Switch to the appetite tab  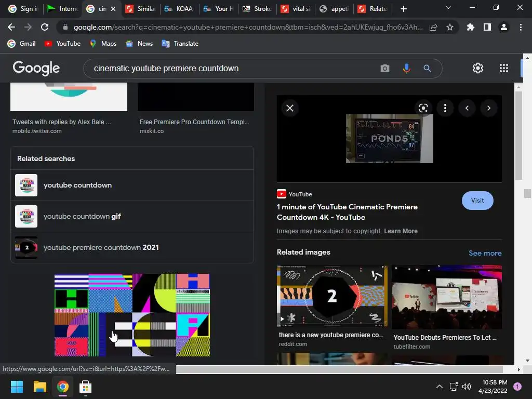click(x=335, y=9)
